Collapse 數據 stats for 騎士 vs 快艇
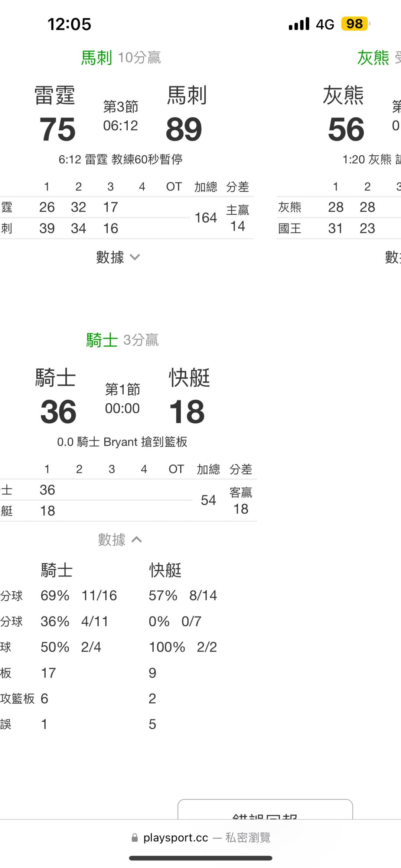This screenshot has width=401, height=868. click(119, 540)
